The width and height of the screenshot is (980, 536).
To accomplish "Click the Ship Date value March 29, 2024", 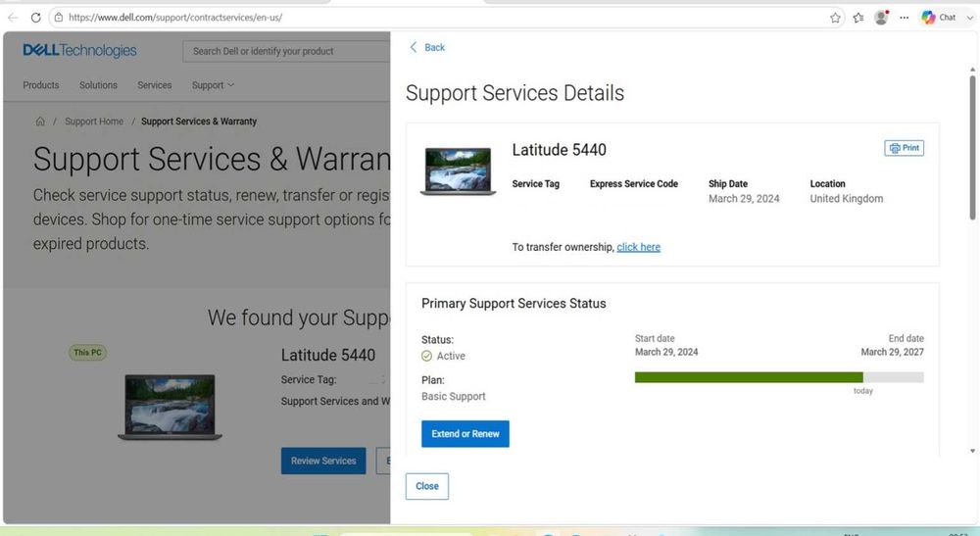I will [744, 199].
